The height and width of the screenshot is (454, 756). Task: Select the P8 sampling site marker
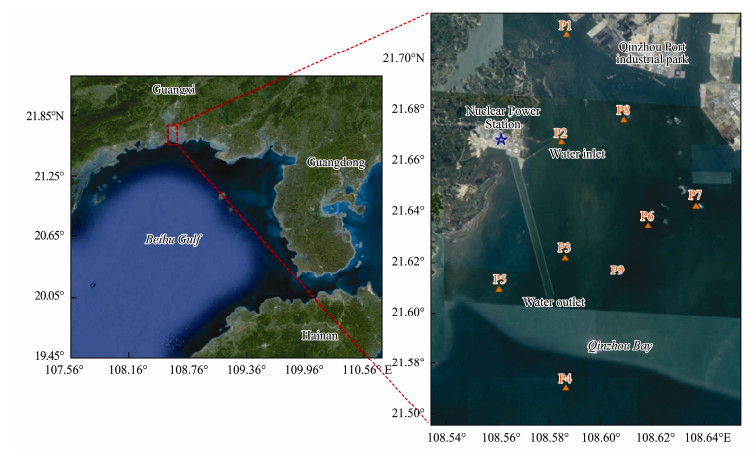tap(624, 119)
